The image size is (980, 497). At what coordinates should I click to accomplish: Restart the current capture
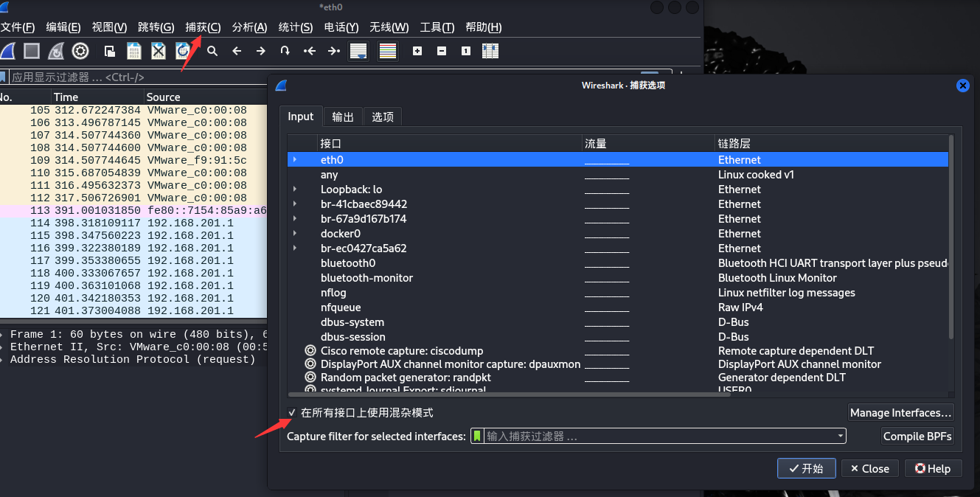(x=56, y=51)
